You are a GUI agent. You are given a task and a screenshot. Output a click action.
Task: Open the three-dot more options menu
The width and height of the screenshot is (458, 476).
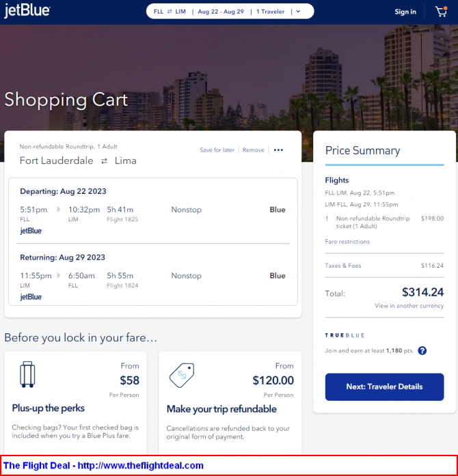pyautogui.click(x=278, y=150)
